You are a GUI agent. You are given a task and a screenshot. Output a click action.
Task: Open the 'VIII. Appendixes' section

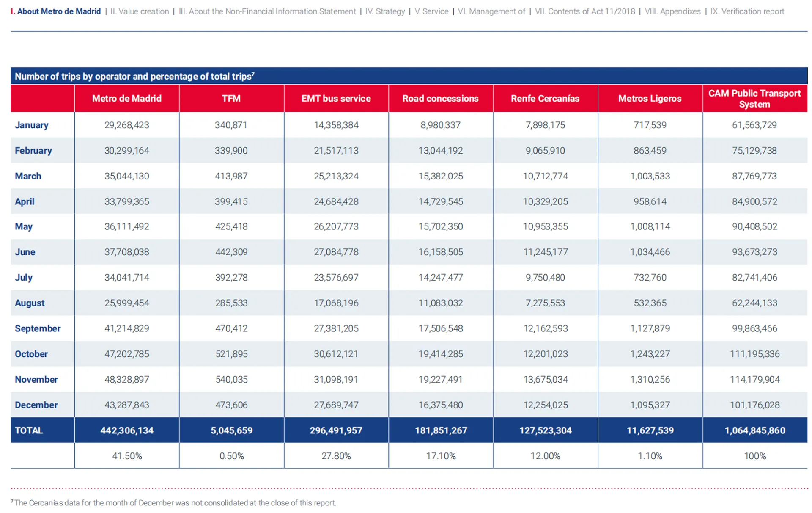coord(672,11)
